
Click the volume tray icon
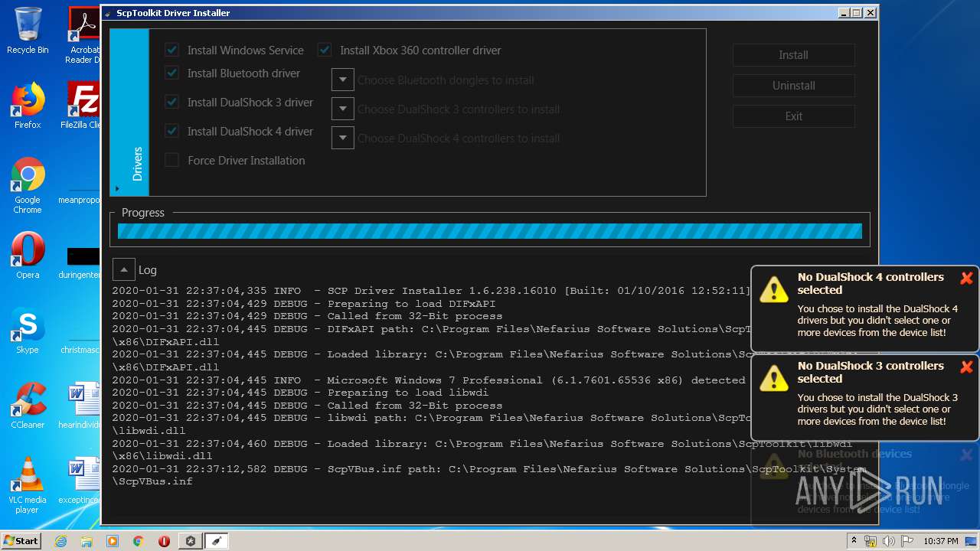888,541
